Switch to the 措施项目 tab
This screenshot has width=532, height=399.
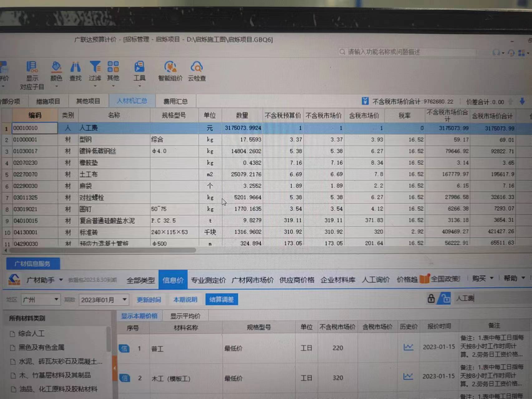48,101
